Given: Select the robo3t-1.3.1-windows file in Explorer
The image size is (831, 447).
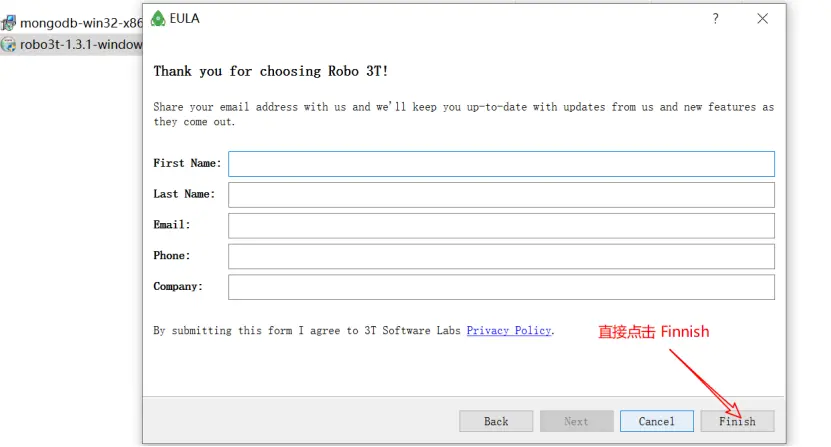Looking at the screenshot, I should coord(72,44).
